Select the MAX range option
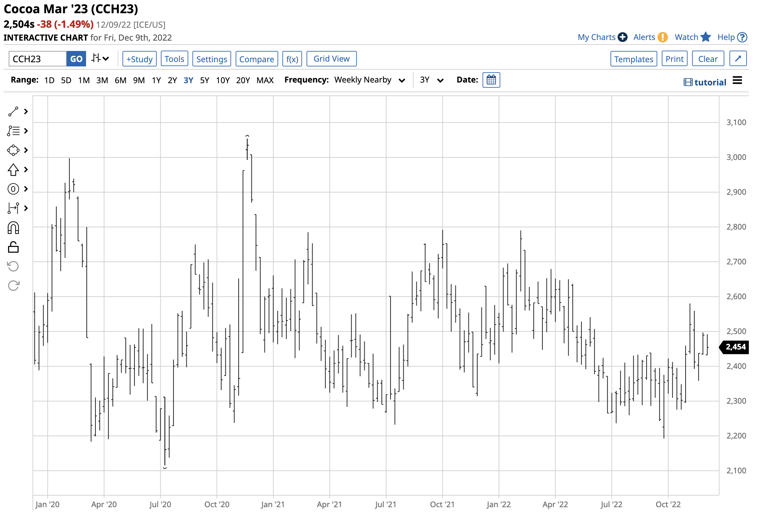Viewport: 782px width, 532px height. (265, 80)
